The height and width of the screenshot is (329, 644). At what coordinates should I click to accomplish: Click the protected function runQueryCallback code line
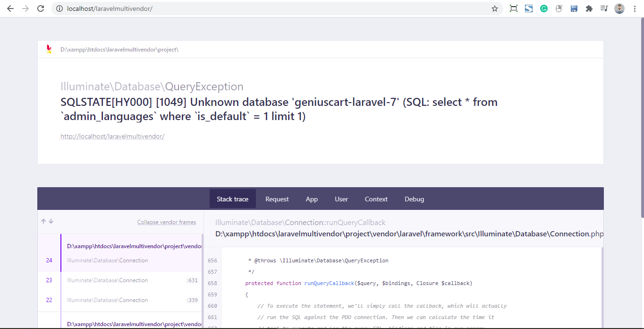(359, 283)
